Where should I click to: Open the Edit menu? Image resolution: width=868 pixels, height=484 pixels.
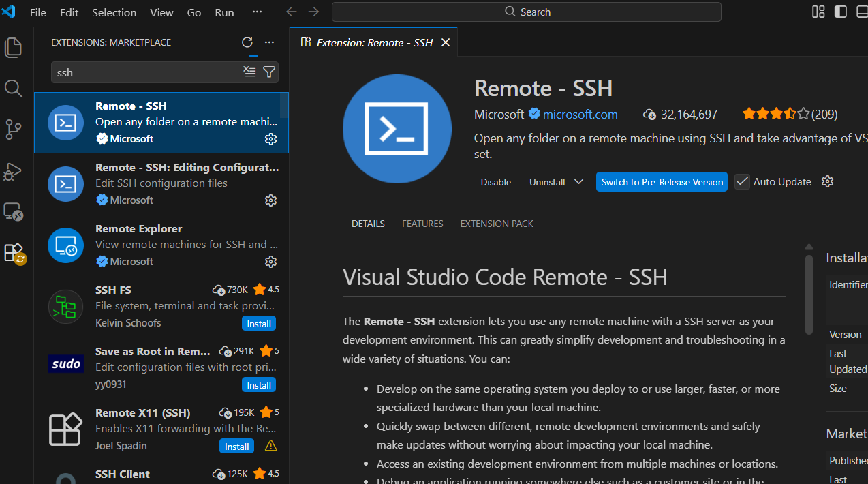tap(69, 12)
